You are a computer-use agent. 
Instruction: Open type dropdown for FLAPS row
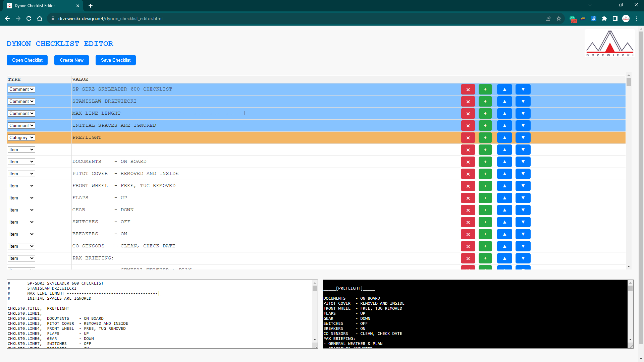coord(21,198)
